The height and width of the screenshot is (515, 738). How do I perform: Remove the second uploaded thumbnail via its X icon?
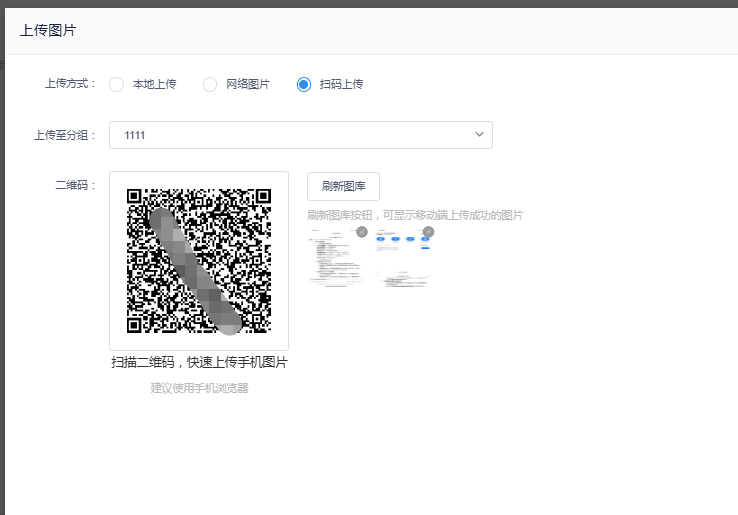tap(428, 232)
